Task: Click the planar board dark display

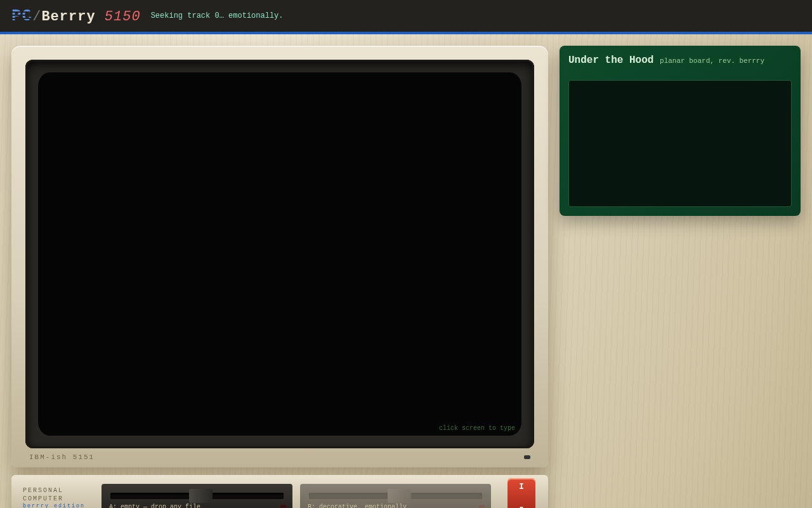Action: (680, 144)
